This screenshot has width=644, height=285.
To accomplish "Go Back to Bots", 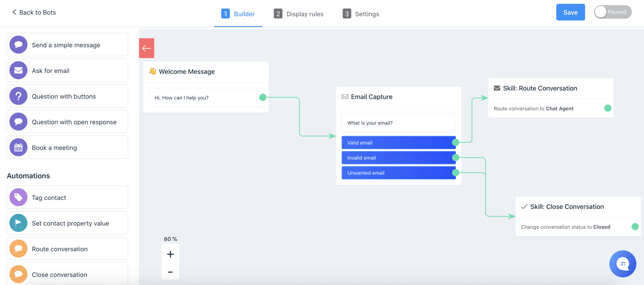I will point(34,12).
